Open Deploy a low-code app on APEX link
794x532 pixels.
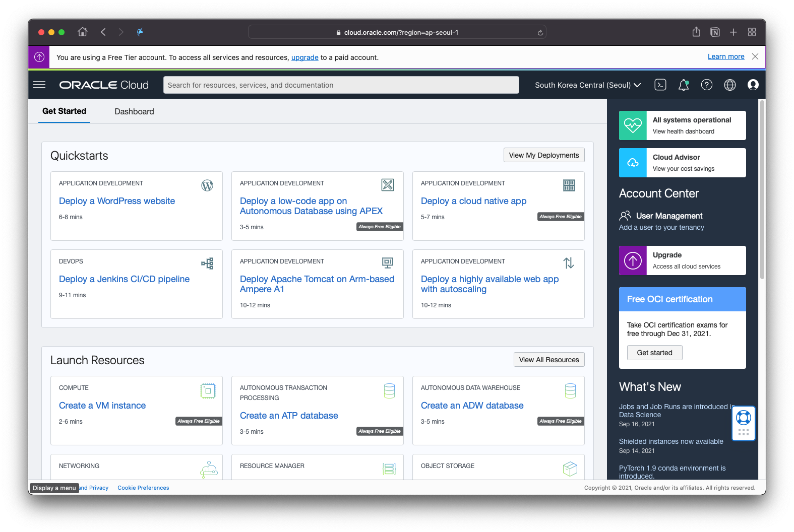click(311, 206)
